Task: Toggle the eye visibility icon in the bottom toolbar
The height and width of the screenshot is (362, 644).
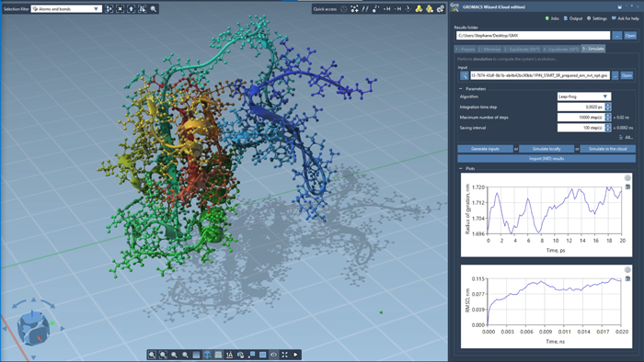Action: click(273, 355)
